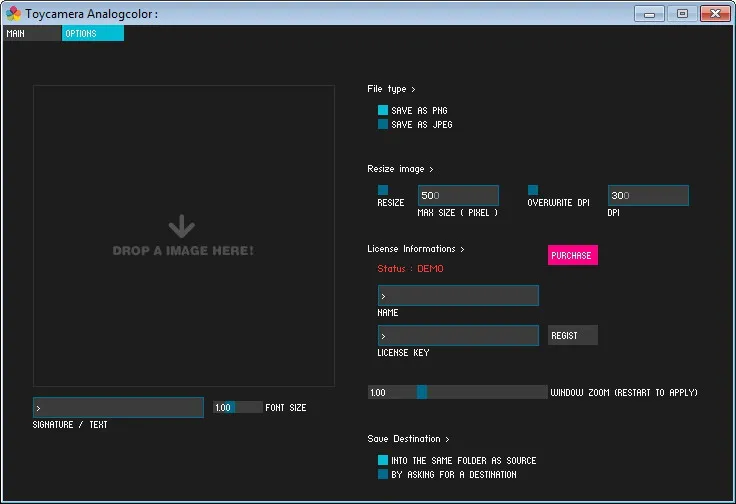Click the Window Zoom slider handle
This screenshot has height=504, width=736.
(422, 392)
